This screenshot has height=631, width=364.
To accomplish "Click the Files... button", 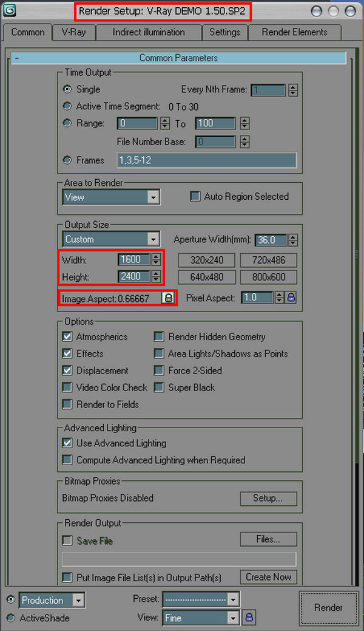I will point(269,539).
